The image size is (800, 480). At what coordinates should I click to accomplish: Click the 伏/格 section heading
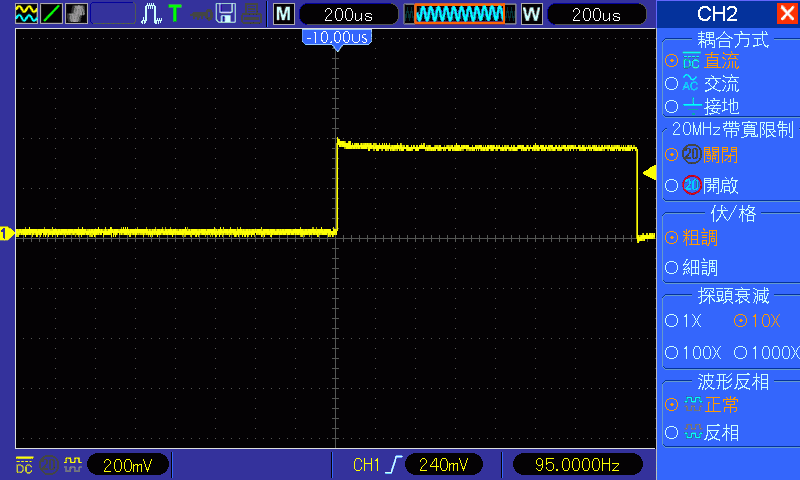(733, 213)
